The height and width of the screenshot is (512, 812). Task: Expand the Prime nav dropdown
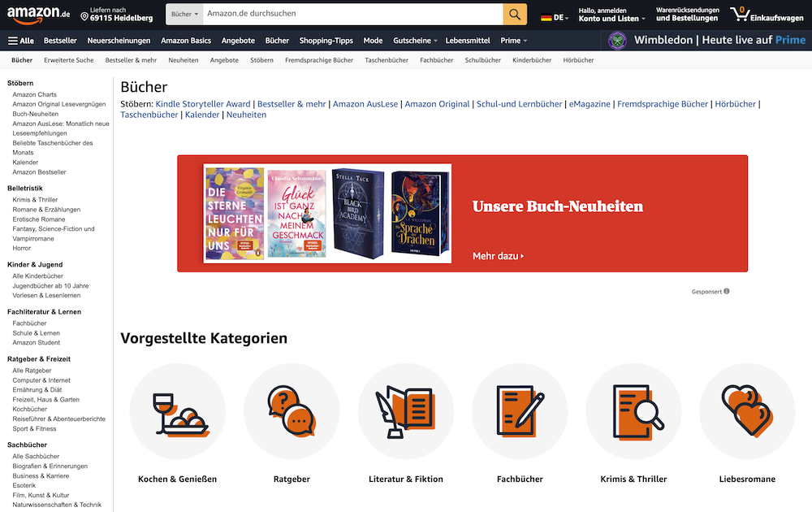point(513,41)
